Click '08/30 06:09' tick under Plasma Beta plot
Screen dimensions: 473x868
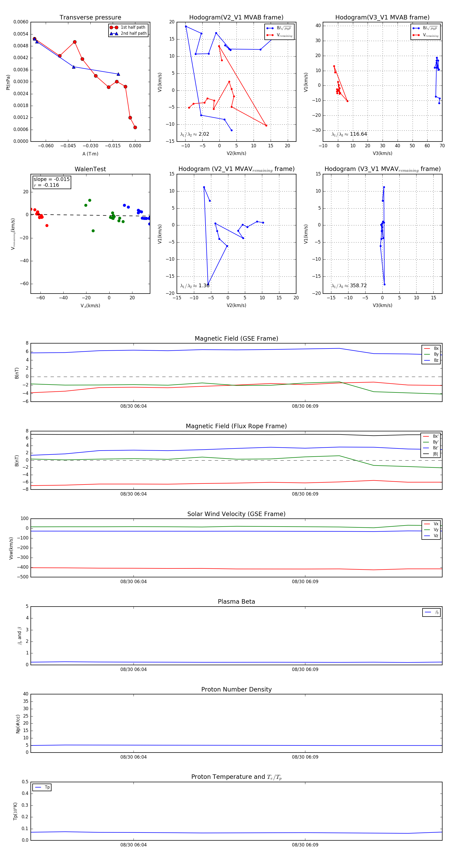(305, 669)
